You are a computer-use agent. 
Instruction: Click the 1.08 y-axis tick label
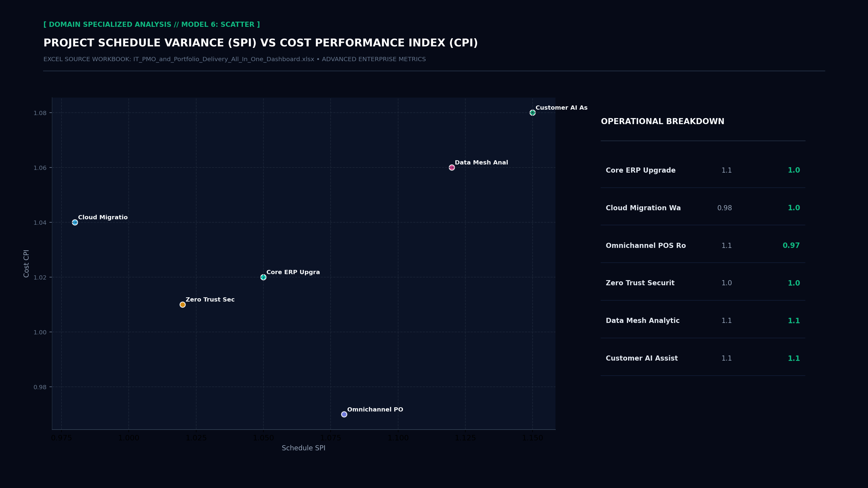click(x=40, y=113)
